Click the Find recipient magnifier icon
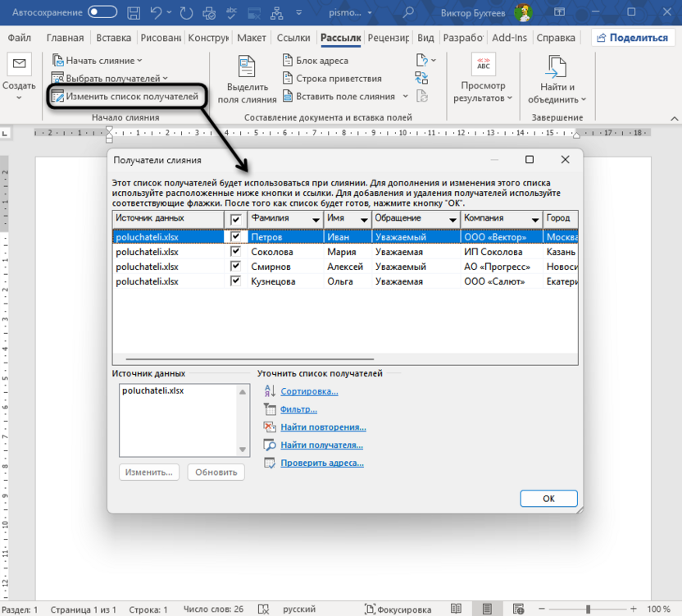 270,445
